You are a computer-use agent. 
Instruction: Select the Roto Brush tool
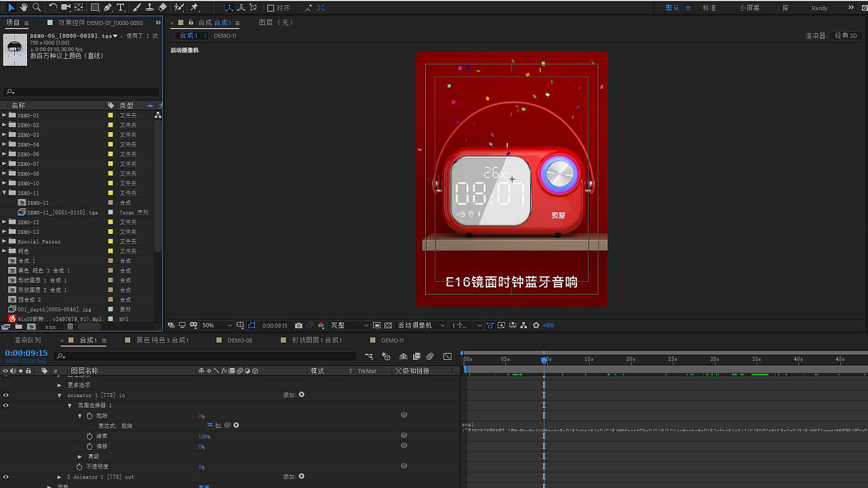click(179, 7)
